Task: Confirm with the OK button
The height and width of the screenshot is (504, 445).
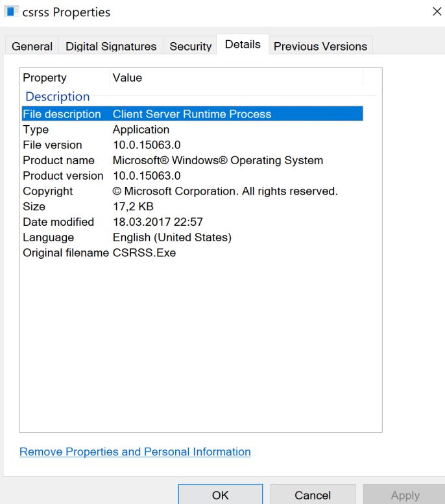Action: [x=221, y=495]
